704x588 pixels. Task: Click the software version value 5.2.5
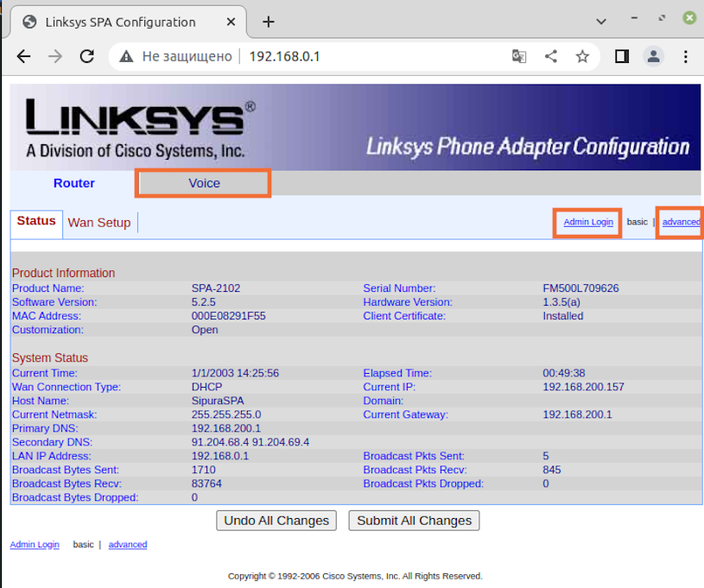coord(203,302)
